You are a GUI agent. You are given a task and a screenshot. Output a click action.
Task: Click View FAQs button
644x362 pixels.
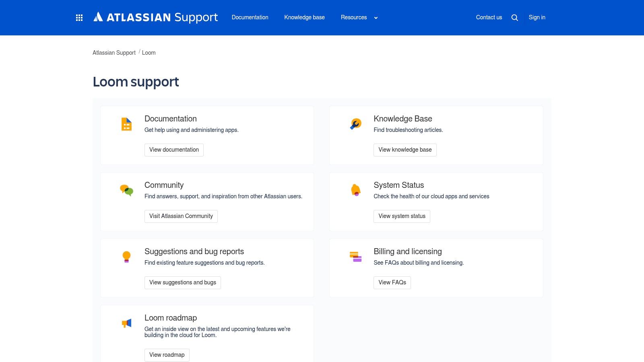point(392,282)
